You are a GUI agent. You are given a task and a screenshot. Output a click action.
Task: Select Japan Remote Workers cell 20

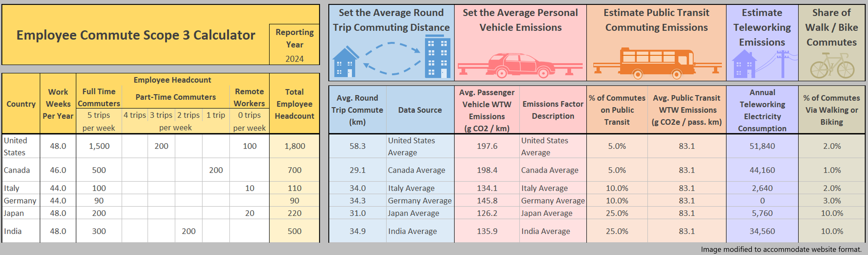tap(249, 213)
